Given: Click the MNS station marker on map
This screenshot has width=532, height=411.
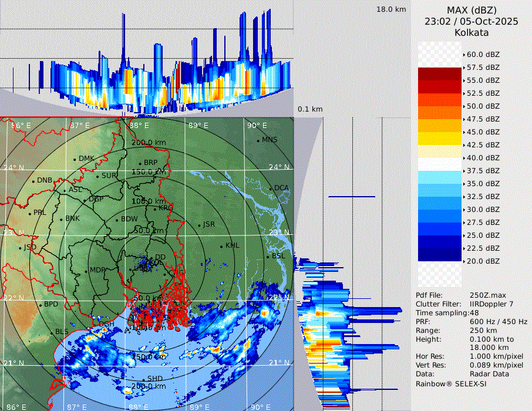Looking at the screenshot, I should [x=258, y=140].
